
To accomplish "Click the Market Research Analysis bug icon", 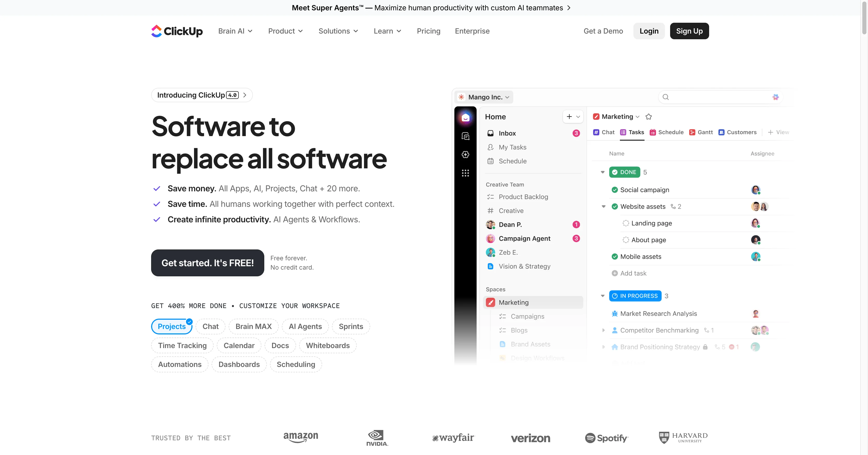I will pos(615,313).
